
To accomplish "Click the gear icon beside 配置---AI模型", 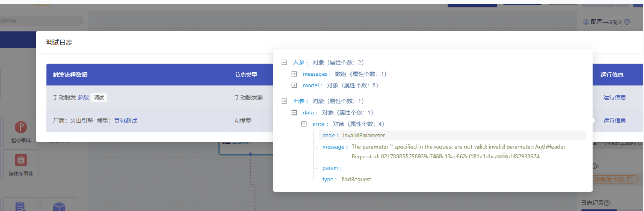I will tap(586, 22).
